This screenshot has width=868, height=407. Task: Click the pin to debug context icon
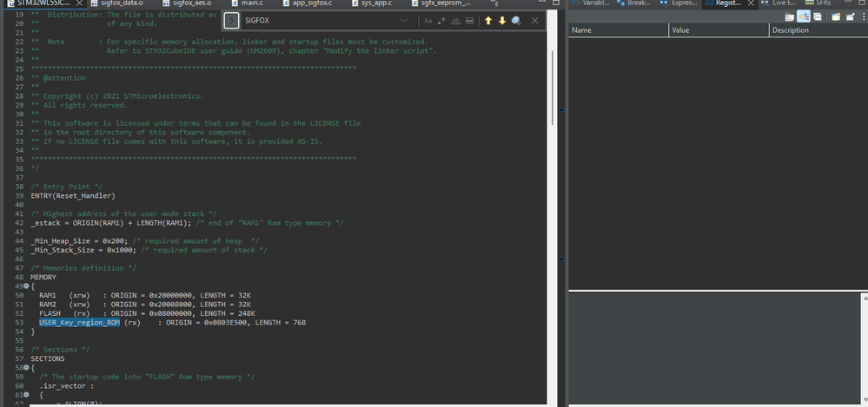tap(850, 16)
